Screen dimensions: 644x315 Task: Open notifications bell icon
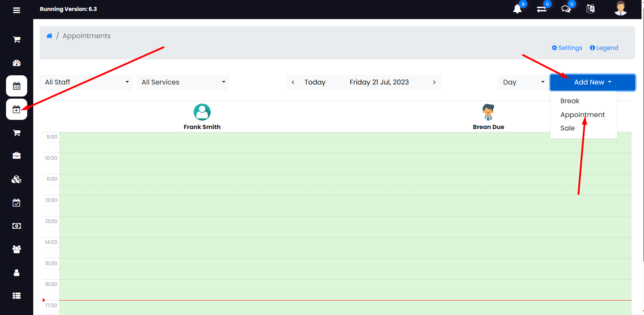click(517, 9)
